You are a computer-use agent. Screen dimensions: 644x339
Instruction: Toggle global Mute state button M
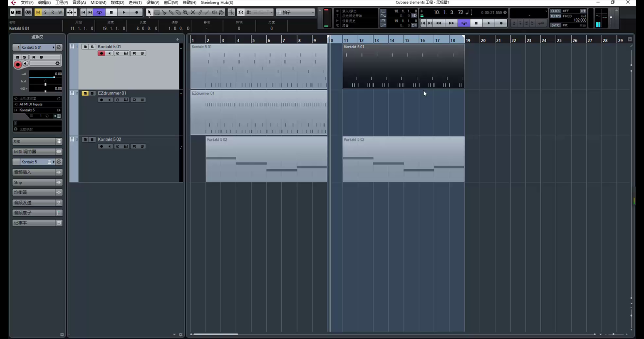pyautogui.click(x=38, y=12)
